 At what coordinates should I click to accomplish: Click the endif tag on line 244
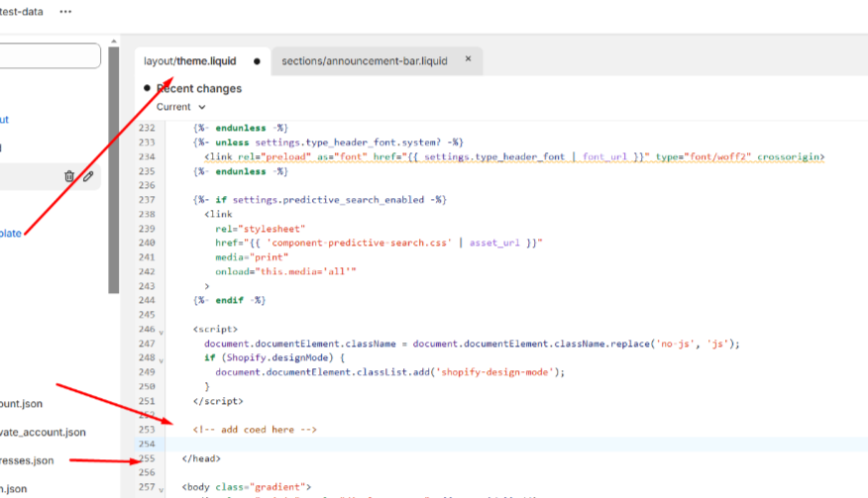coord(229,300)
